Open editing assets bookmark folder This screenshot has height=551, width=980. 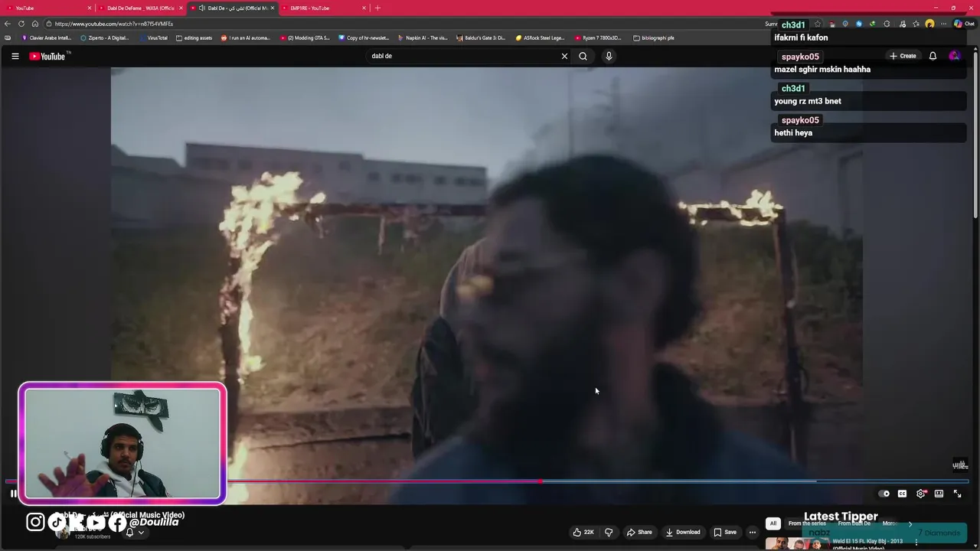tap(194, 37)
